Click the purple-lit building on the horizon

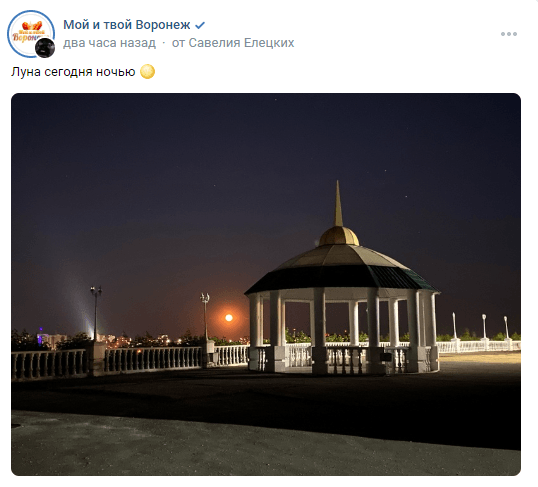(42, 335)
